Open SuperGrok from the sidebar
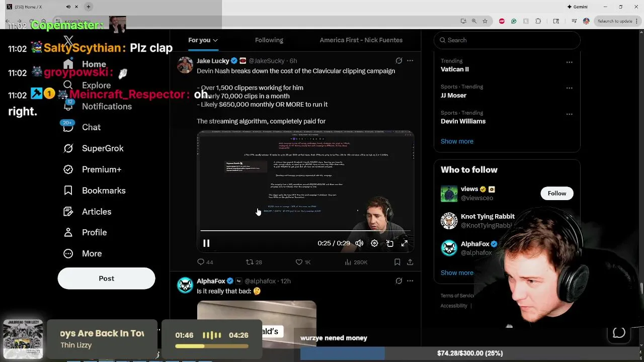This screenshot has width=644, height=362. pos(93,149)
